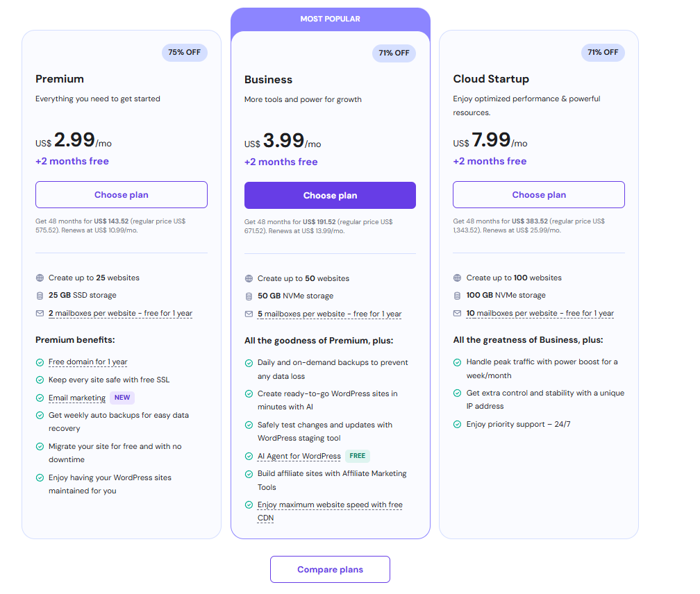
Task: Open the Compare plans page
Action: (x=330, y=570)
